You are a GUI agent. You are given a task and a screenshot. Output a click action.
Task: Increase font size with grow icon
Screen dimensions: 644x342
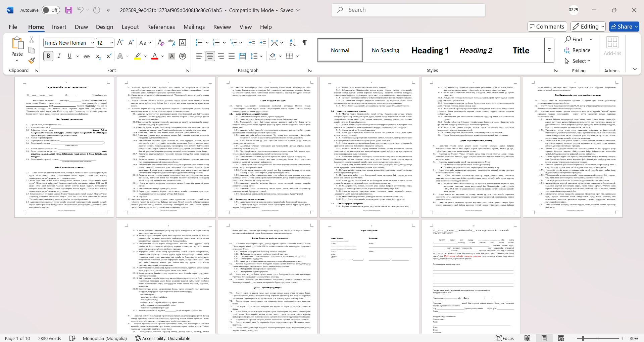click(x=120, y=43)
